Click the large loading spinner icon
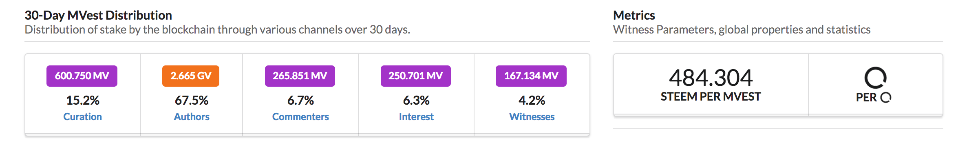Viewport: 980px width, 148px height. [875, 78]
